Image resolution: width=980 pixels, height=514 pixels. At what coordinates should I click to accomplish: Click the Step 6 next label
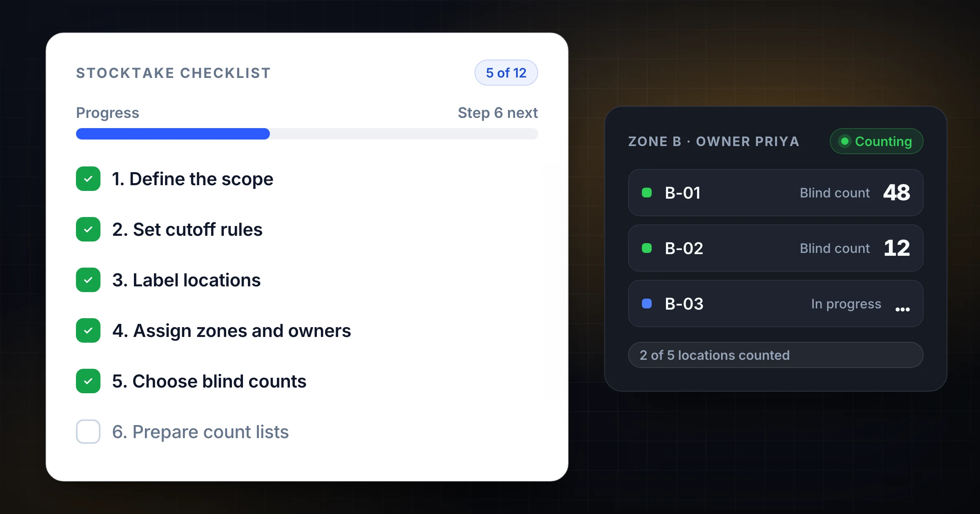click(x=498, y=113)
